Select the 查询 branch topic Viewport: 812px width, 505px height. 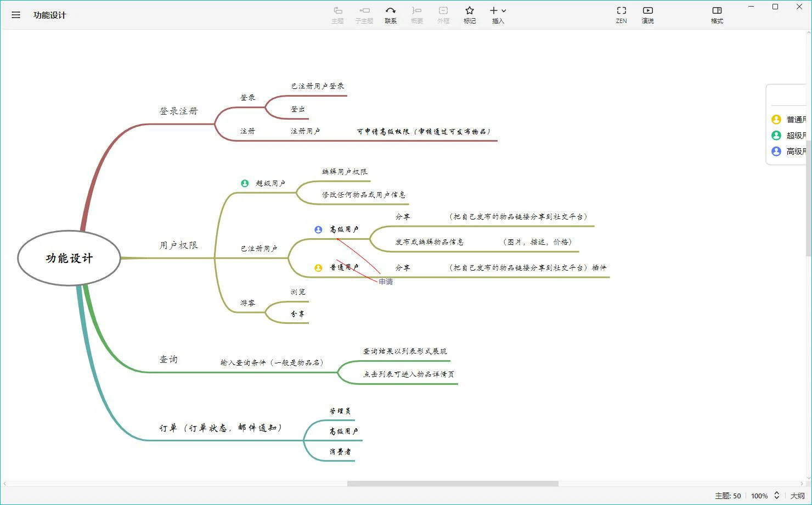pyautogui.click(x=168, y=360)
